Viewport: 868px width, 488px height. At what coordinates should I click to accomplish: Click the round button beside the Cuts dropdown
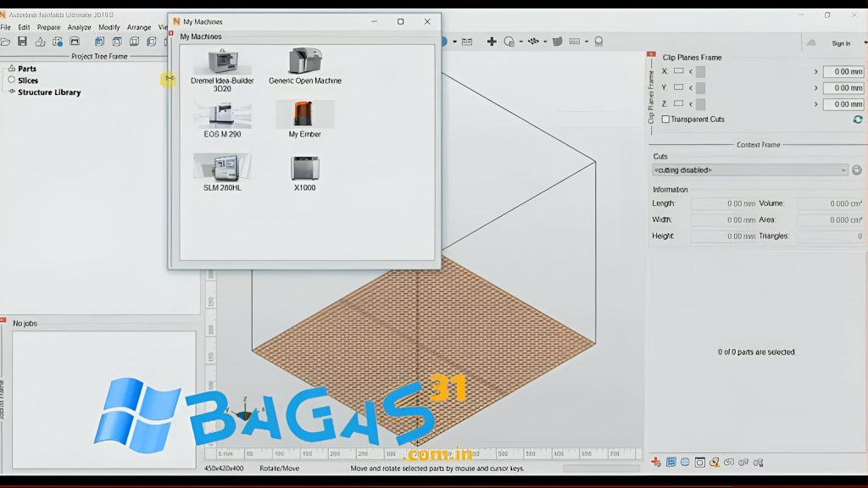[857, 169]
